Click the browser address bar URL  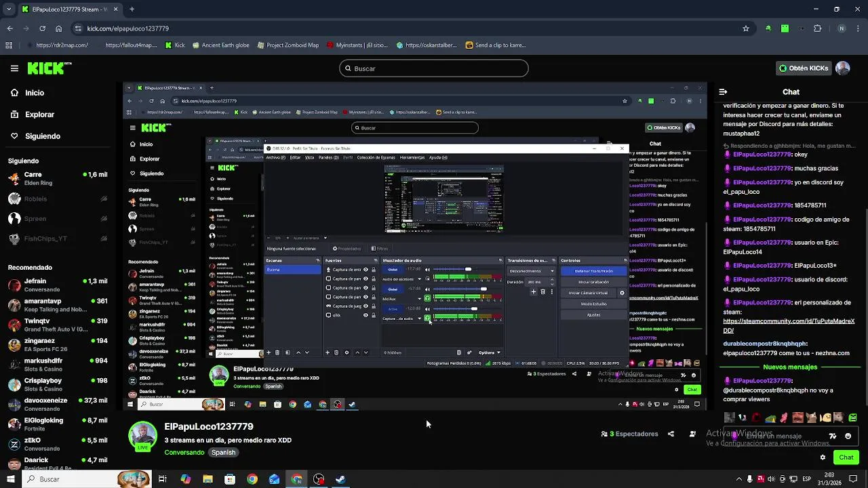pyautogui.click(x=127, y=28)
